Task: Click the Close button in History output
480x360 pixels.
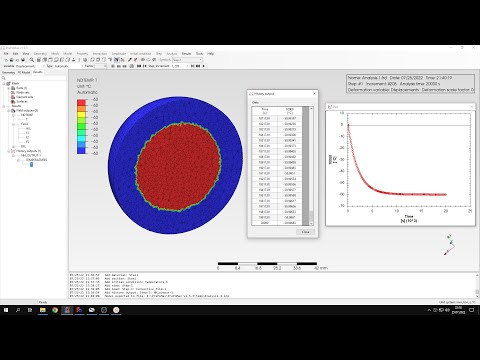Action: pos(305,232)
